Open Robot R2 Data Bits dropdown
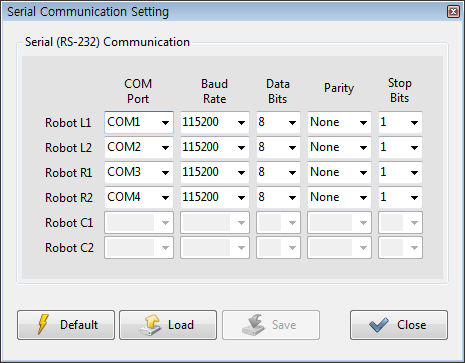This screenshot has height=363, width=465. click(278, 197)
